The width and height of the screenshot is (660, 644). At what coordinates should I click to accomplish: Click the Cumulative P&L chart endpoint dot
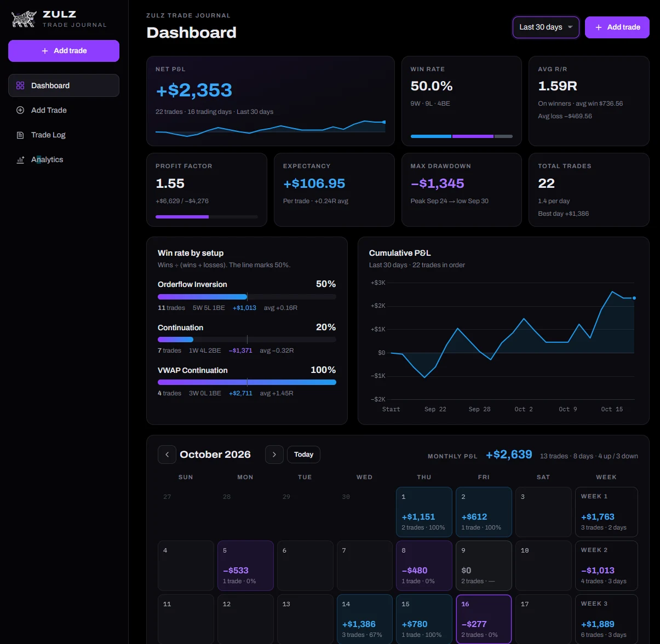tap(634, 298)
